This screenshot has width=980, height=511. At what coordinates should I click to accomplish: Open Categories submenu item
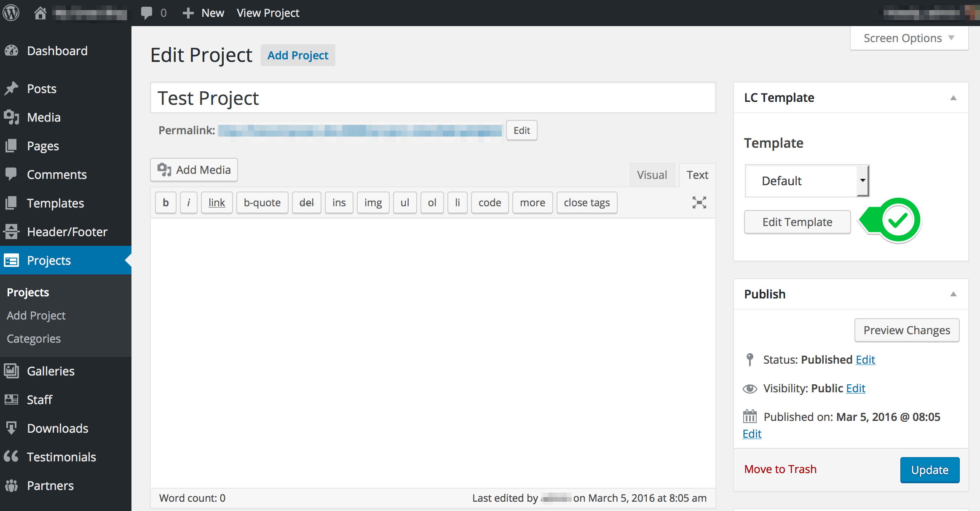pos(34,338)
